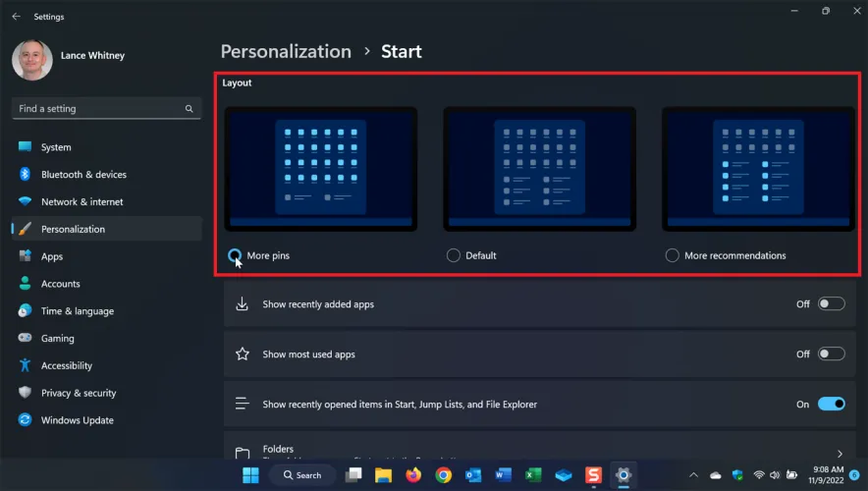This screenshot has height=491, width=868.
Task: Select the More pins layout option
Action: click(x=235, y=255)
